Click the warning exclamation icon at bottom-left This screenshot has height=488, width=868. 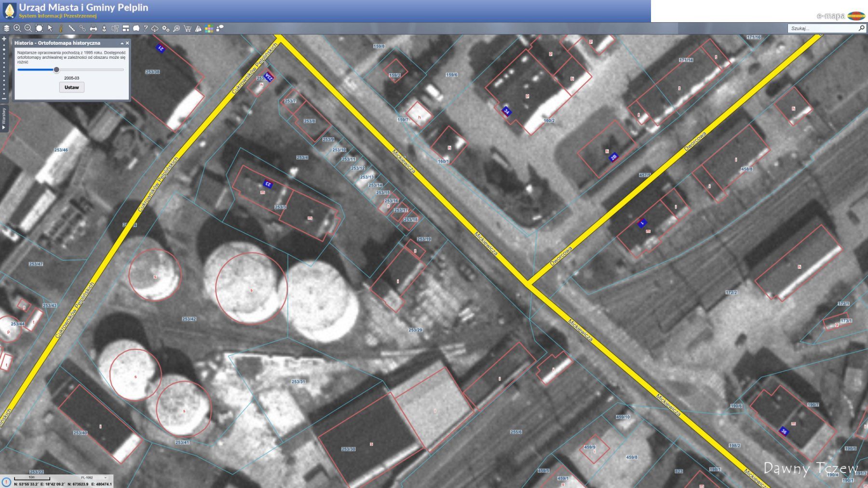tap(6, 481)
